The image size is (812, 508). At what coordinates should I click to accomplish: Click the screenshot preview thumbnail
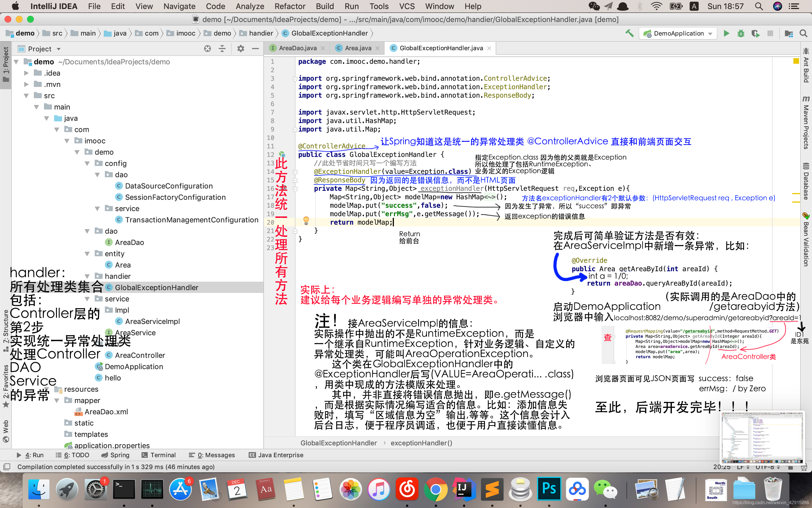pos(762,437)
